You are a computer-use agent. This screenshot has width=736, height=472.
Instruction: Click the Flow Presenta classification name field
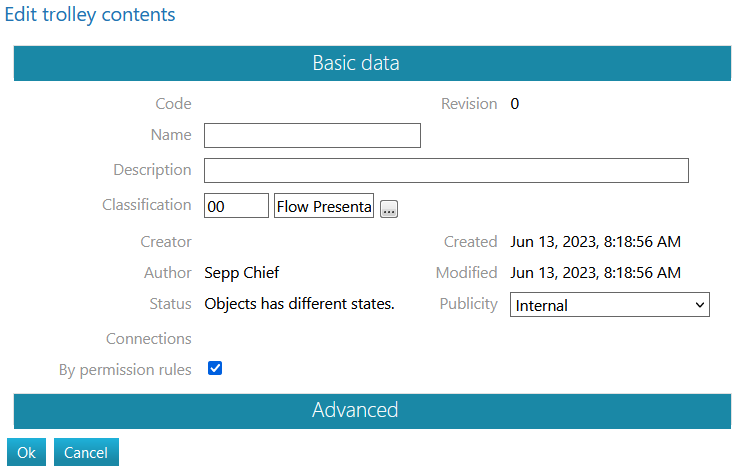[x=323, y=206]
